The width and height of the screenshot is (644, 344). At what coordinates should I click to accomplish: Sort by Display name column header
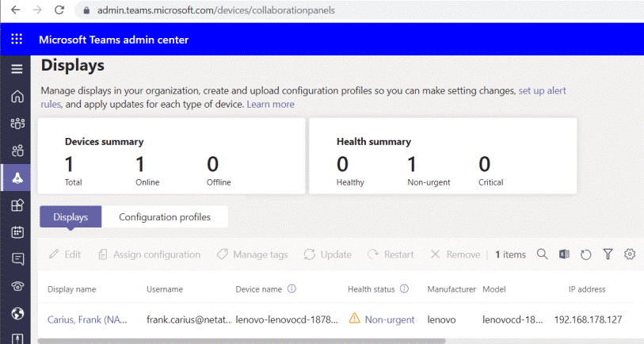[71, 289]
